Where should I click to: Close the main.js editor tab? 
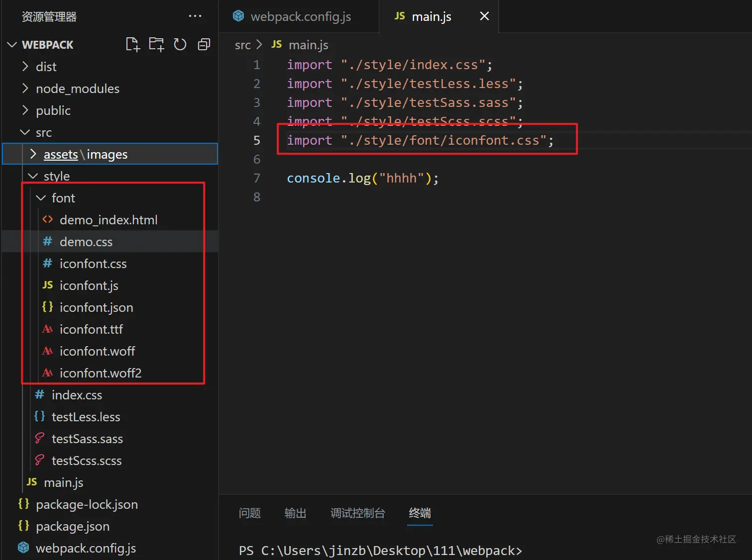(x=484, y=16)
